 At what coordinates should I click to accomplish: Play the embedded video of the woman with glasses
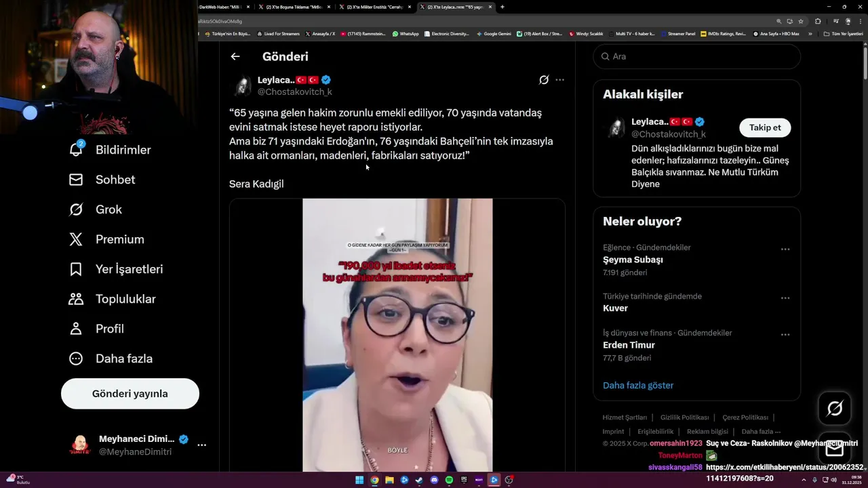click(x=397, y=335)
